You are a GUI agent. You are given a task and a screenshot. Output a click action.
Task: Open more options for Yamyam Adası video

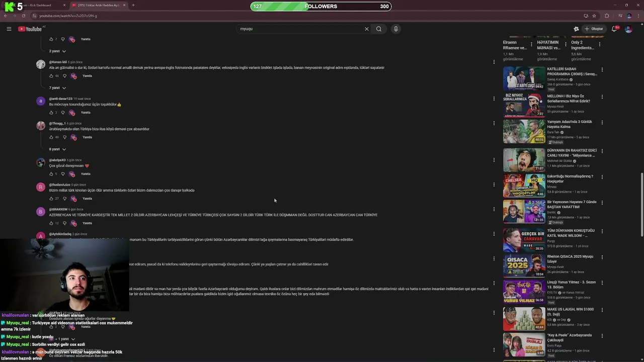click(602, 122)
